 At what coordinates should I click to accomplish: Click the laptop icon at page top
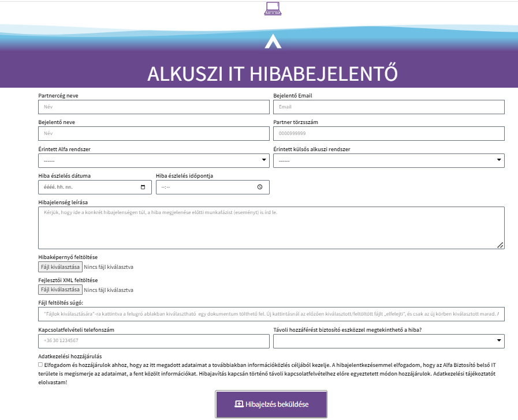[273, 9]
